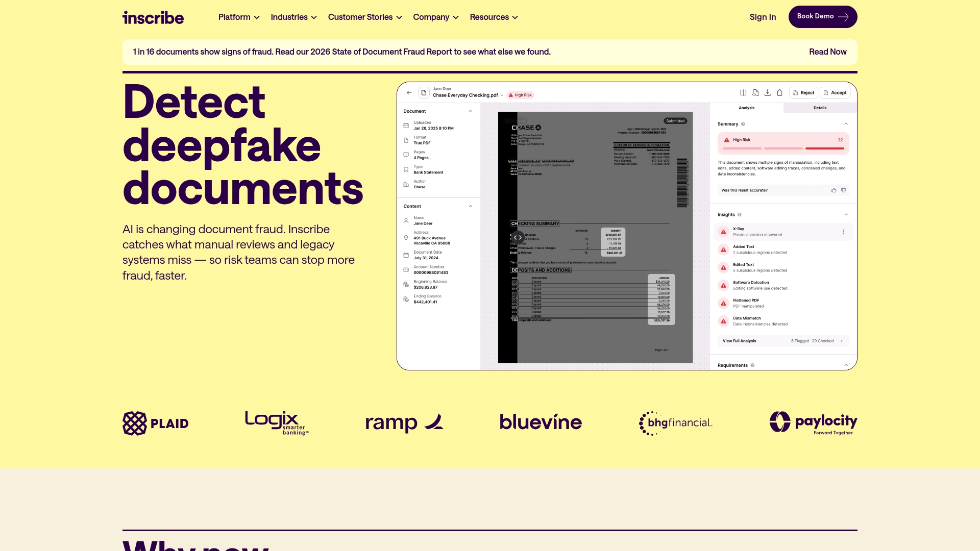Image resolution: width=980 pixels, height=551 pixels.
Task: Click the High Risk warning badge
Action: coord(520,95)
